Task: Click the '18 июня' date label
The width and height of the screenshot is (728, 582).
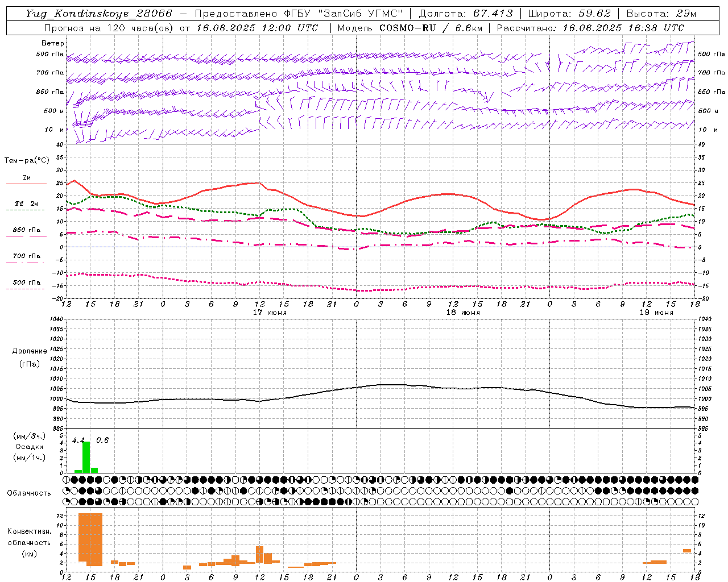Action: 463,313
